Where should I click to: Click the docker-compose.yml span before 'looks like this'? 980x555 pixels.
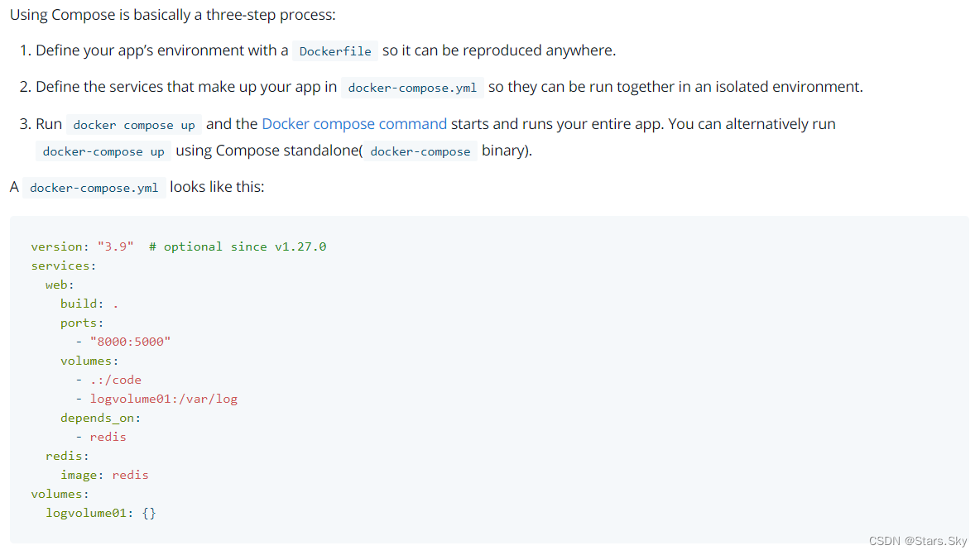94,187
